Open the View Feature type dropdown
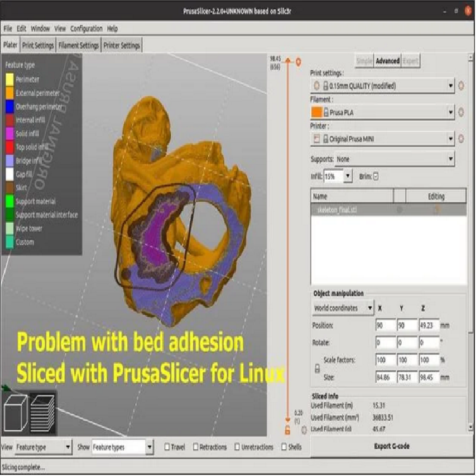 [43, 447]
